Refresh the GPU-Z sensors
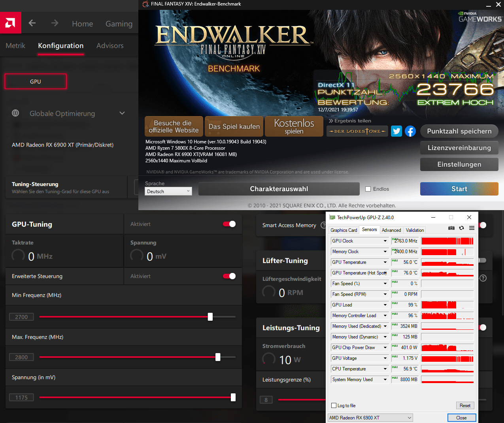 click(461, 228)
